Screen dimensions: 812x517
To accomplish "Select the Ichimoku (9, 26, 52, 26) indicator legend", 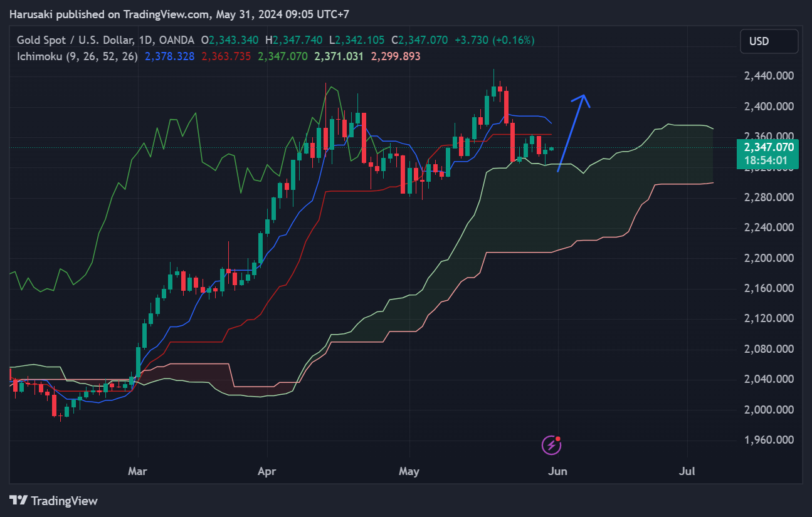I will (x=77, y=56).
